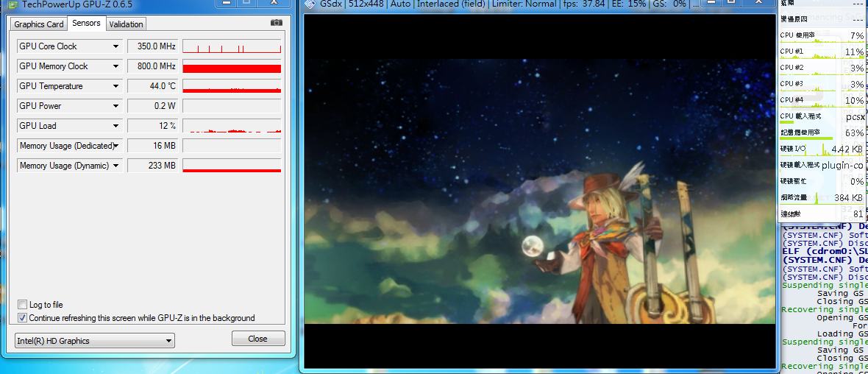Click the Close button in GPU-Z

[258, 339]
